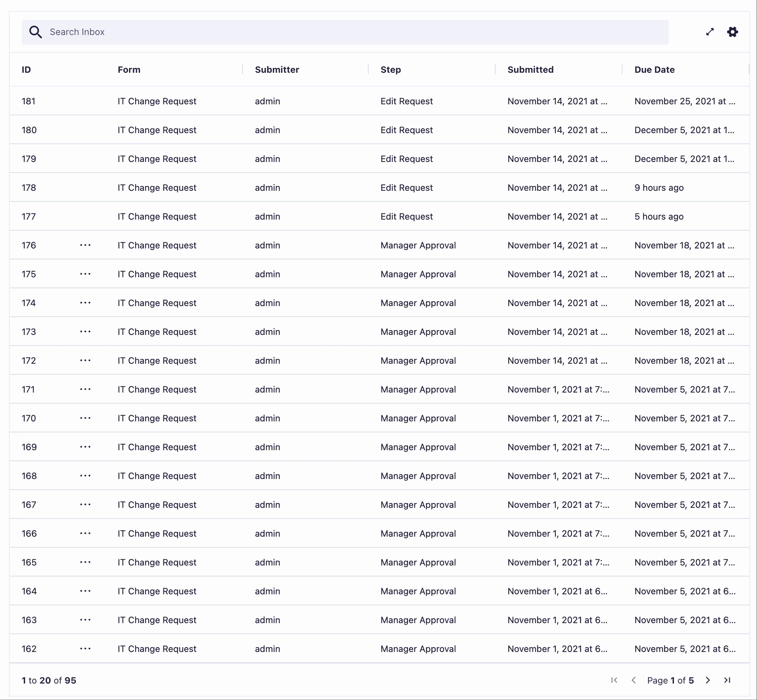Sort by the ID column
The image size is (757, 700).
[27, 69]
